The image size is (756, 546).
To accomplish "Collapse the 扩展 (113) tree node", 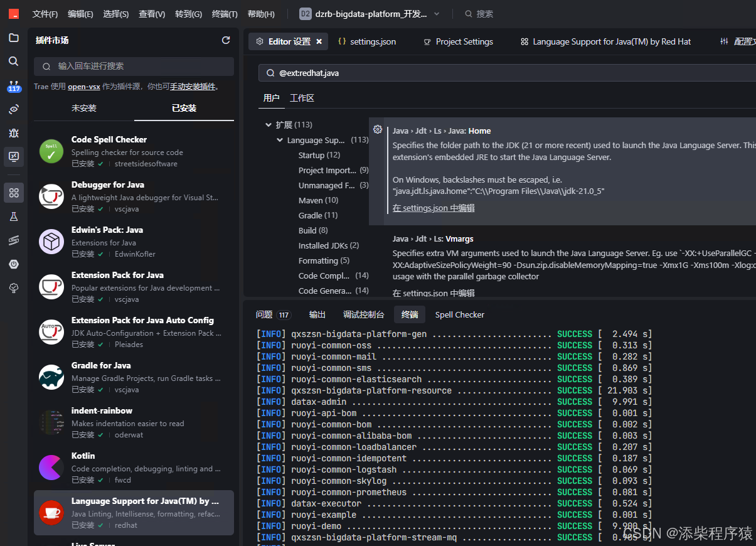I will coord(269,125).
